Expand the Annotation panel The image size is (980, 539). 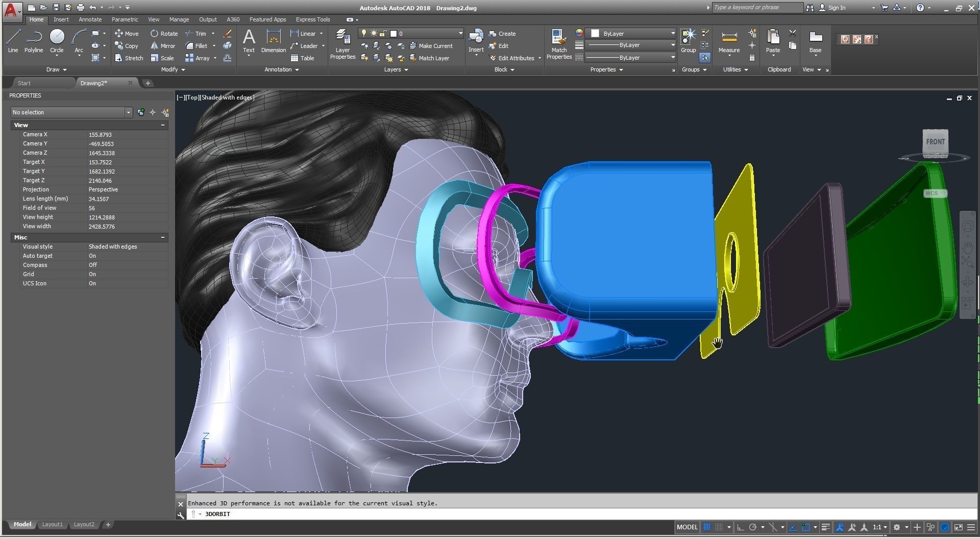tap(281, 69)
